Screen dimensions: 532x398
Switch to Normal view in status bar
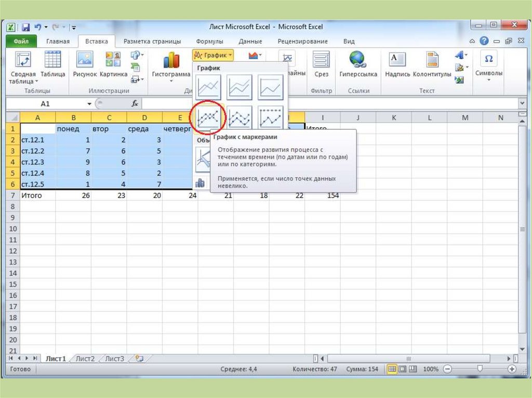(392, 369)
